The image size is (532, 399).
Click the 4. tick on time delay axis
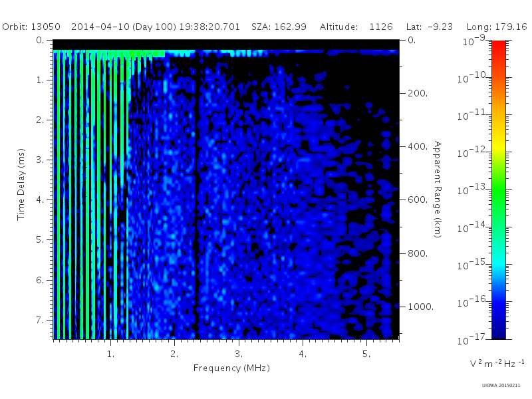tap(40, 200)
